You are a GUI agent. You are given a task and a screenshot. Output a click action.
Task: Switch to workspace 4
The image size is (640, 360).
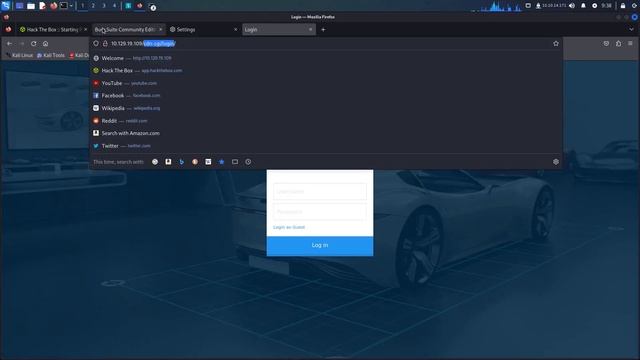(114, 6)
